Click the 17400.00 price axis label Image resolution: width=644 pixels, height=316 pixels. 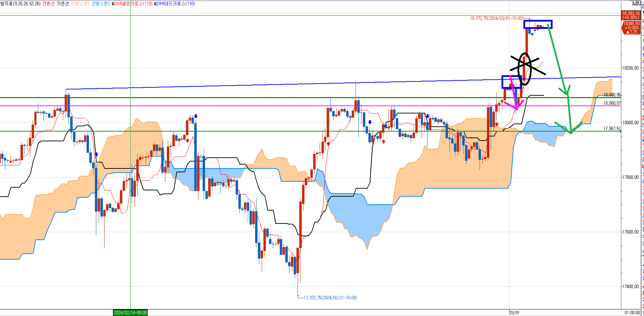(x=631, y=286)
